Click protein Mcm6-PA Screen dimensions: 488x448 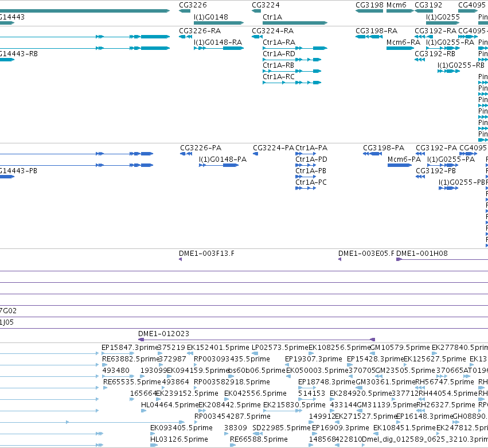(x=404, y=159)
